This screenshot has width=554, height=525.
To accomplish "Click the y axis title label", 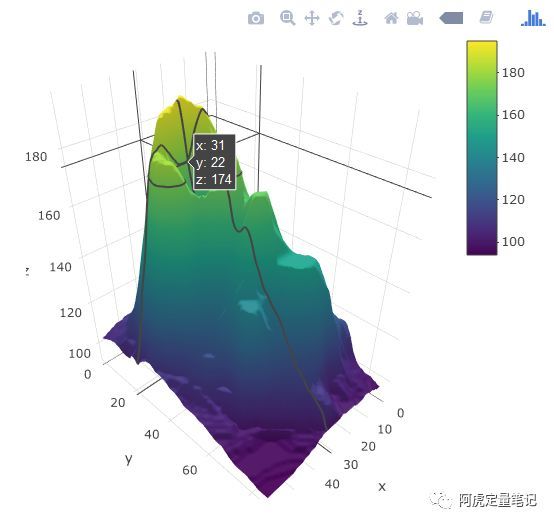I will click(129, 459).
